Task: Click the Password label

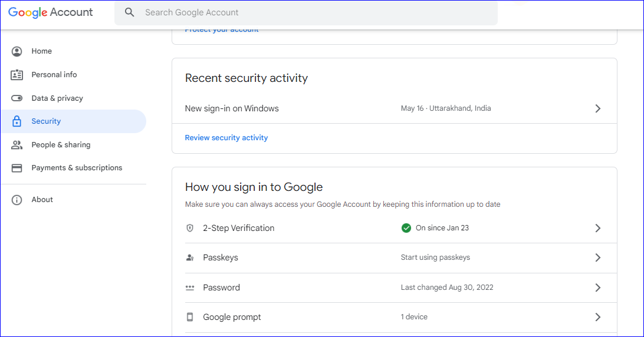Action: pyautogui.click(x=221, y=288)
